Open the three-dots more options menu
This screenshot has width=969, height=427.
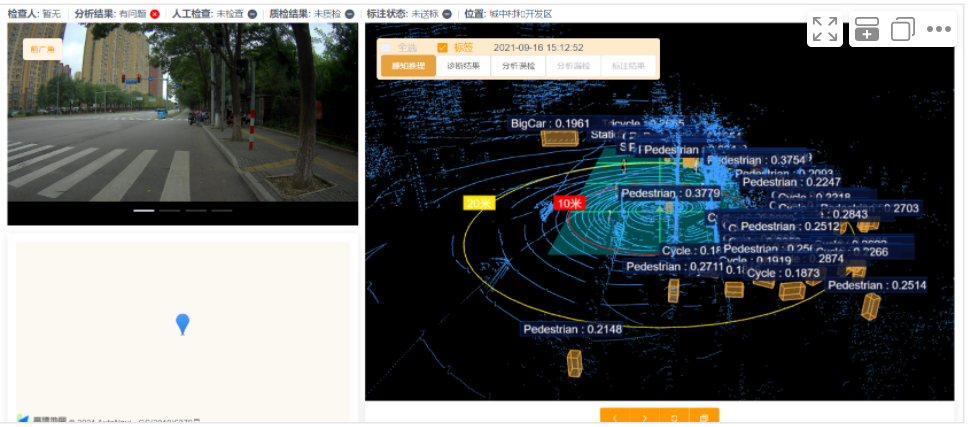point(938,29)
